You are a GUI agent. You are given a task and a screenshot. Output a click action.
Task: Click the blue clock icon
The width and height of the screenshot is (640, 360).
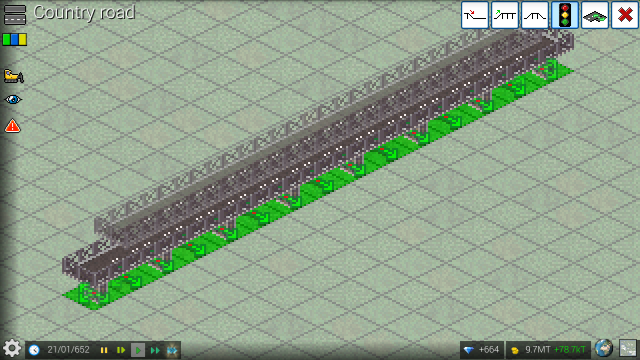[34, 350]
